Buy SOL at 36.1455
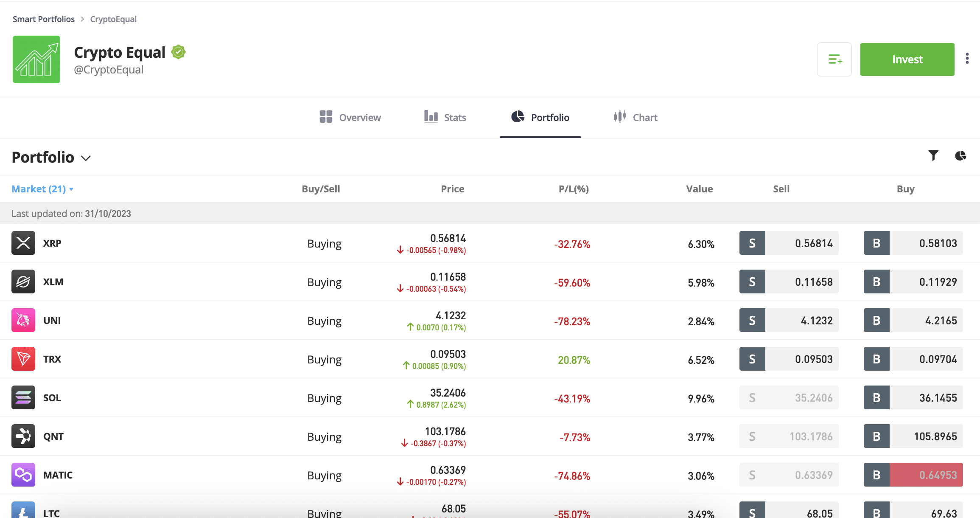Image resolution: width=980 pixels, height=518 pixels. click(x=913, y=397)
